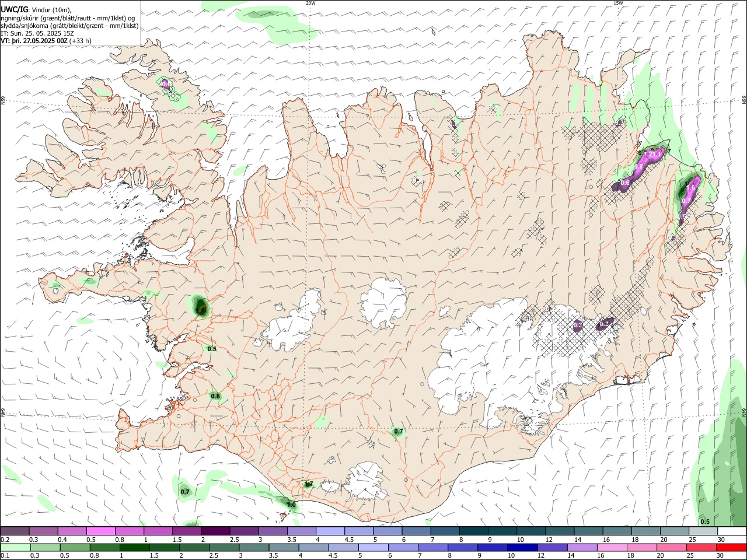Pick the 16 light pink swatch in the lower scale
This screenshot has height=560, width=747.
click(613, 547)
